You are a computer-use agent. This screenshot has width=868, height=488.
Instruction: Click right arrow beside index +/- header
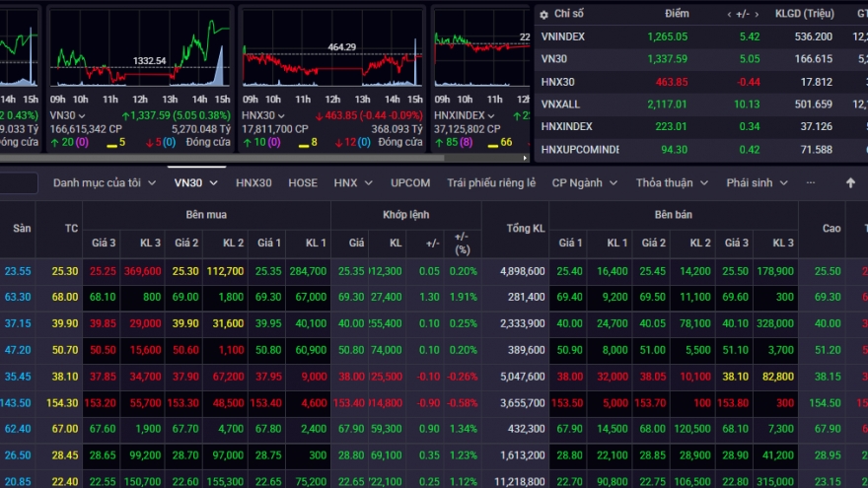(x=759, y=14)
